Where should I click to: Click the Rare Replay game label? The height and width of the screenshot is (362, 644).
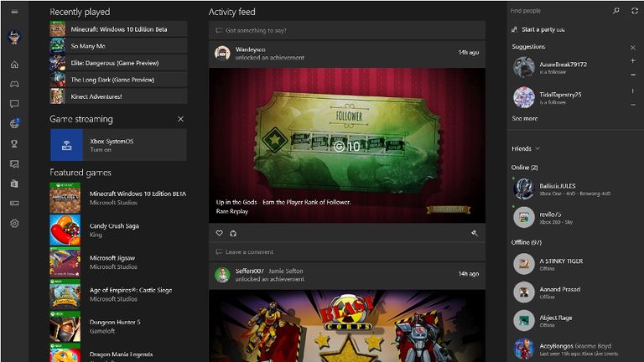click(x=232, y=211)
